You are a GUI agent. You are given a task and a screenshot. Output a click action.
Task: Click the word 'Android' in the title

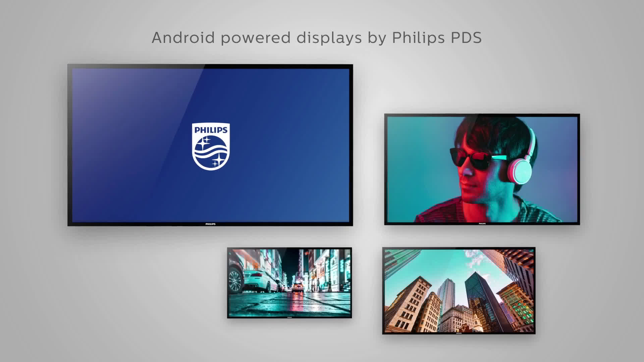183,38
